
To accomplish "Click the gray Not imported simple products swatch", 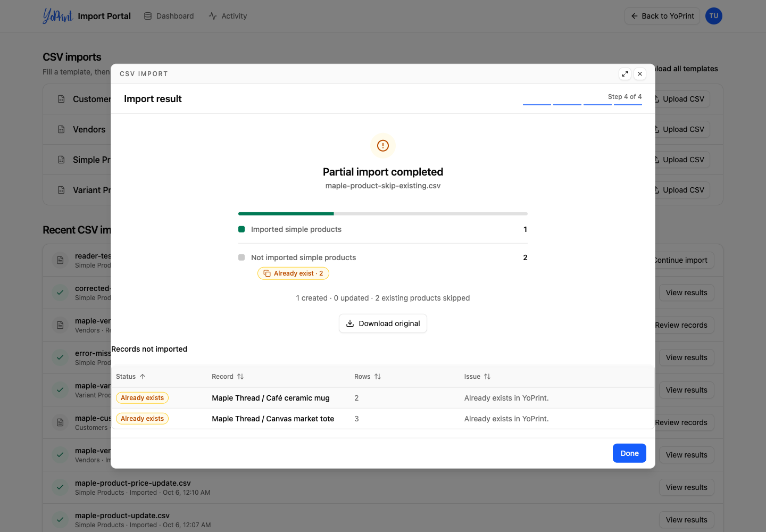I will tap(242, 257).
